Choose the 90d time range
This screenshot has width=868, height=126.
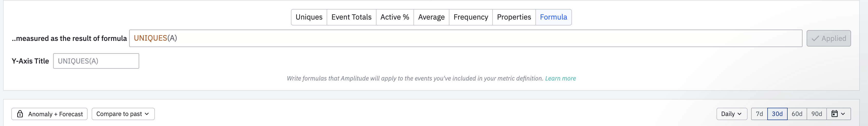pyautogui.click(x=816, y=114)
